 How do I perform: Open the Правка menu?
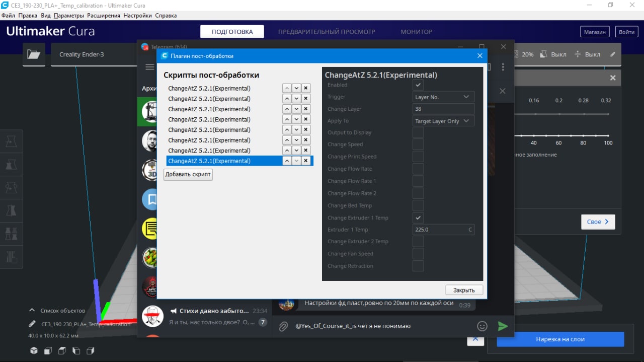(x=28, y=16)
